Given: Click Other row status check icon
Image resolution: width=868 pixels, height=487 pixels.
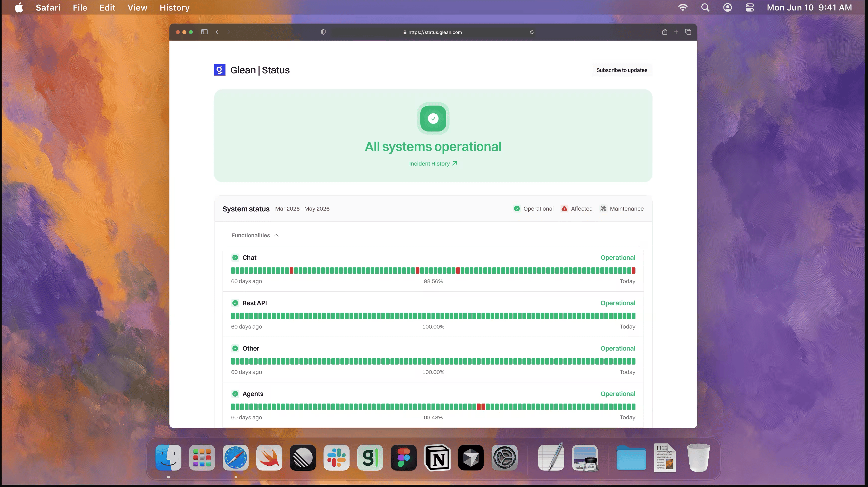Looking at the screenshot, I should (x=235, y=349).
